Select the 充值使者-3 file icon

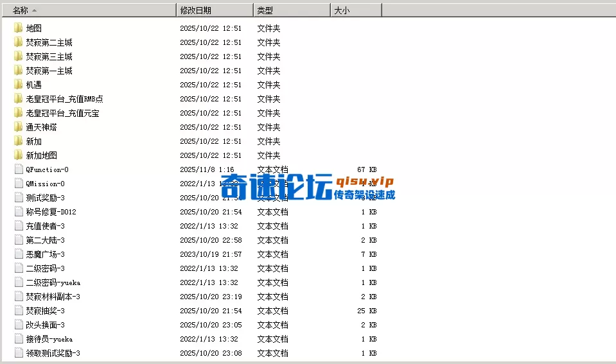pos(19,226)
